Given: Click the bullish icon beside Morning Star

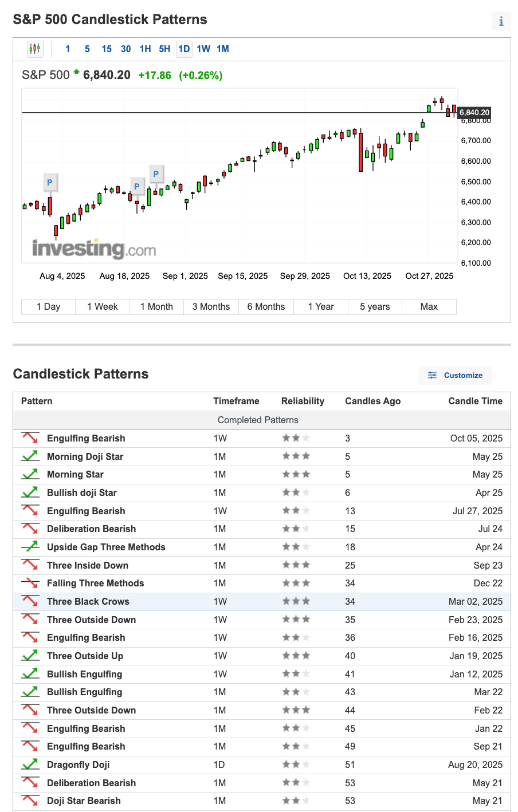Looking at the screenshot, I should point(30,474).
